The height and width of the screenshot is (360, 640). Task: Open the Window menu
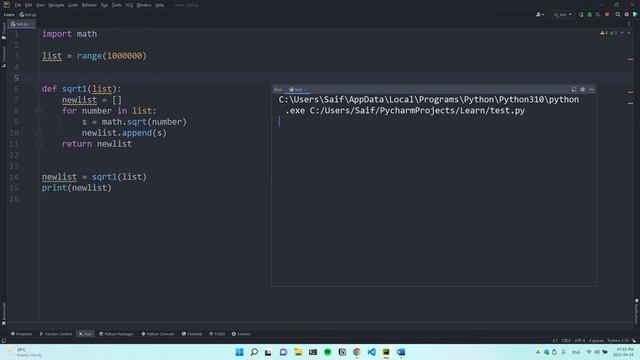click(x=144, y=5)
